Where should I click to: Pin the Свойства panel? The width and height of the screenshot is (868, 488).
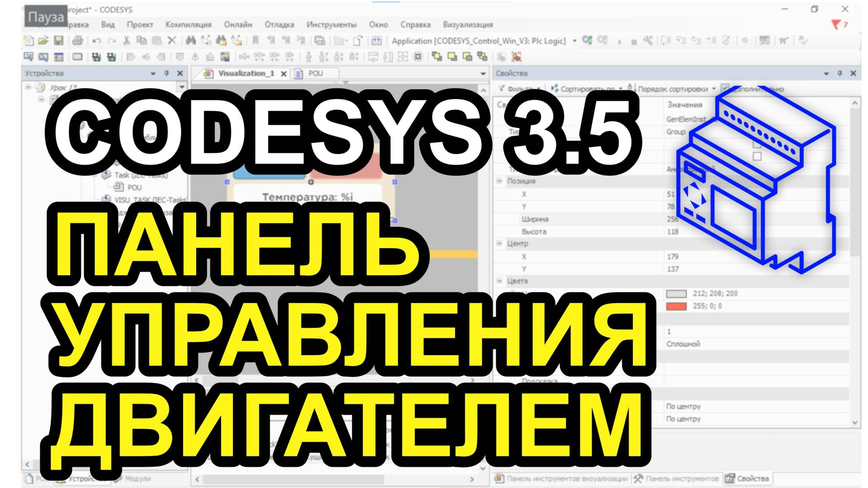[840, 73]
